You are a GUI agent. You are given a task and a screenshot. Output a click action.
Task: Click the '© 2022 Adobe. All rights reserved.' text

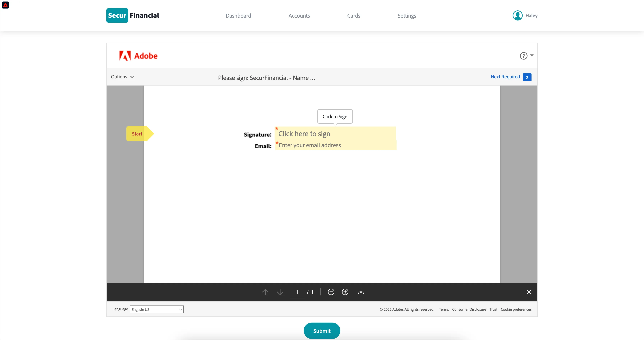pos(407,309)
